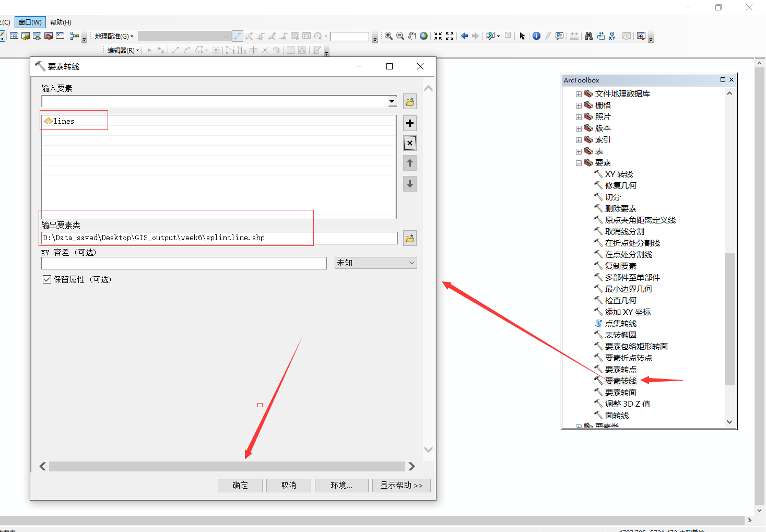Open the Python window icon
This screenshot has height=532, width=766.
60,36
